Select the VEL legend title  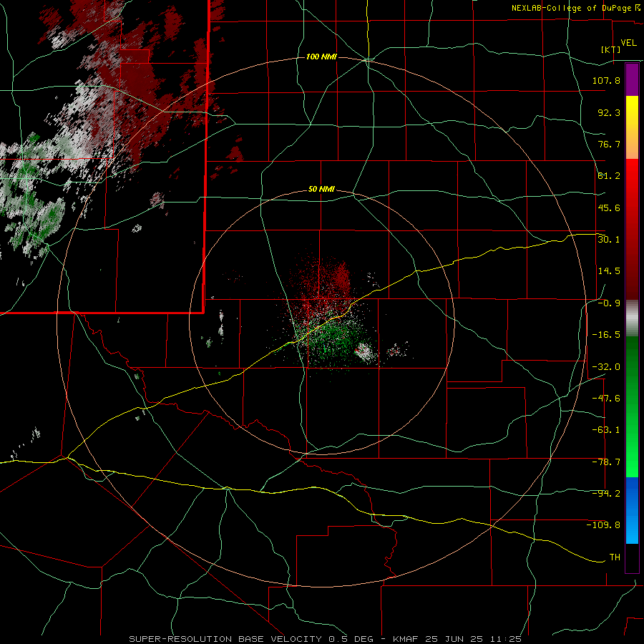(628, 43)
